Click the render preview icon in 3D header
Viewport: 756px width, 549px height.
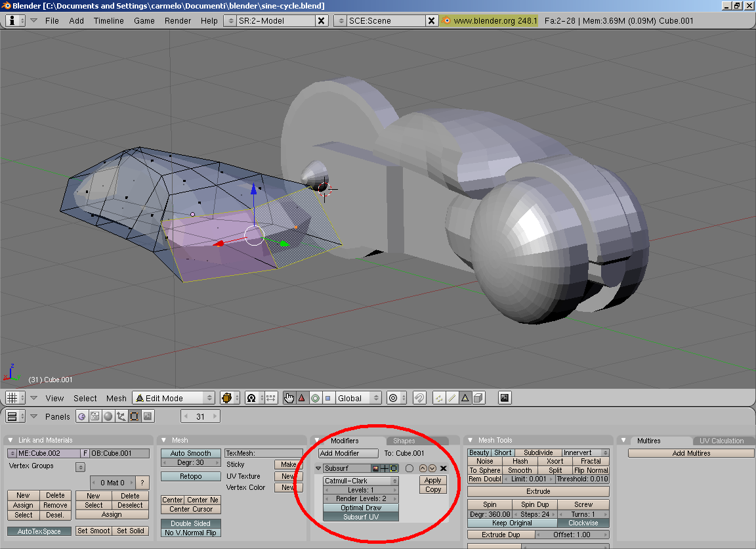coord(504,398)
